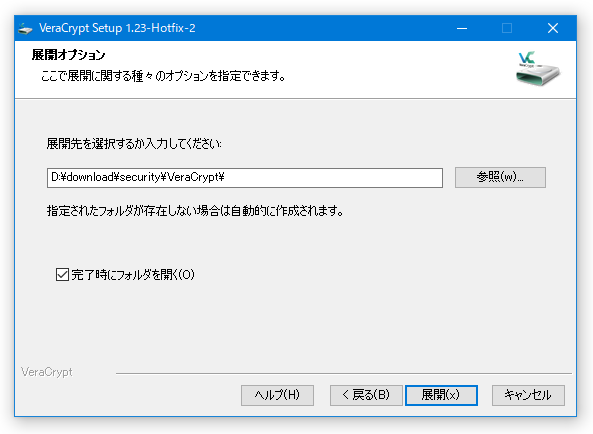Click the 指定されたフォルダが存在しない場合 note text

pyautogui.click(x=195, y=211)
